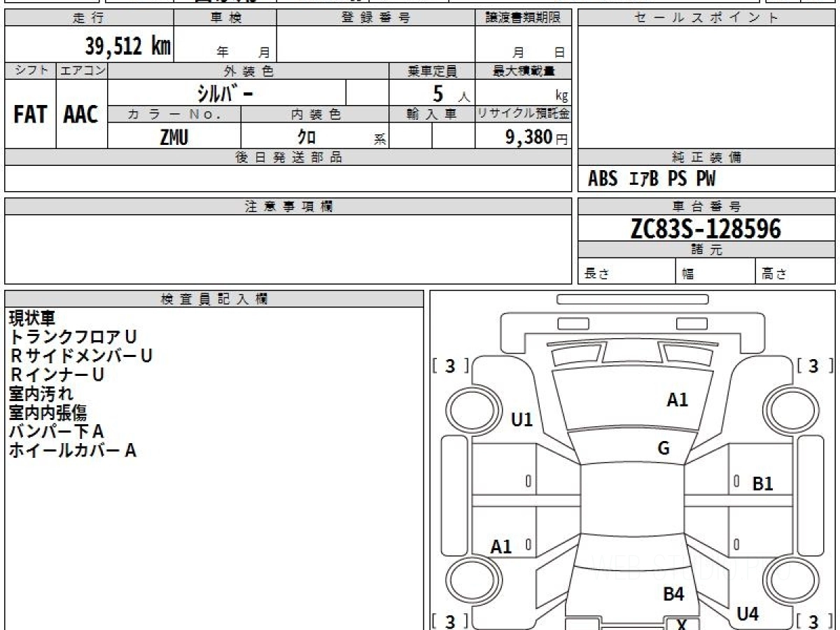
Task: Click the boxed X mark on the diagram
Action: 680,624
